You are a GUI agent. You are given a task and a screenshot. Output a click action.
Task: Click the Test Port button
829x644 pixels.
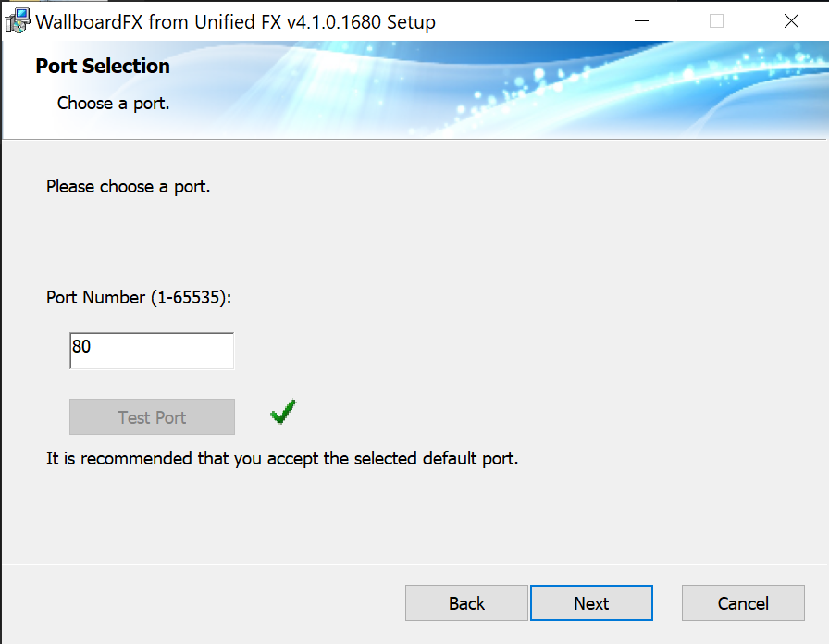tap(152, 417)
